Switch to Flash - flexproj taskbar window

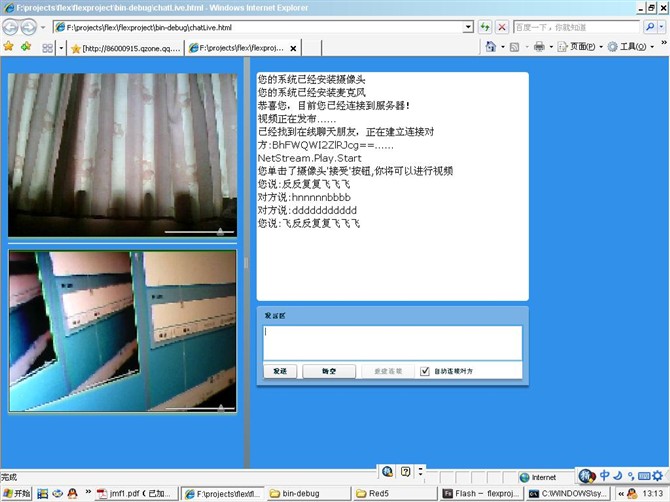tap(482, 493)
